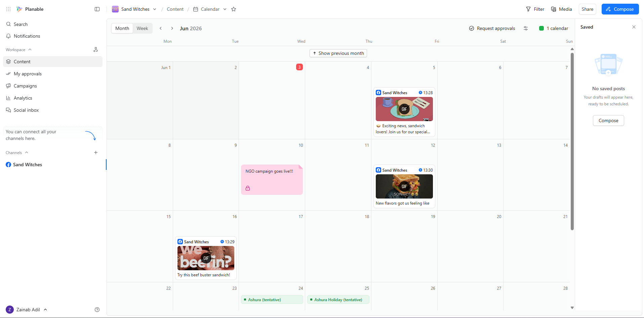Click the day 24 date label
The height and width of the screenshot is (318, 644).
tap(301, 288)
